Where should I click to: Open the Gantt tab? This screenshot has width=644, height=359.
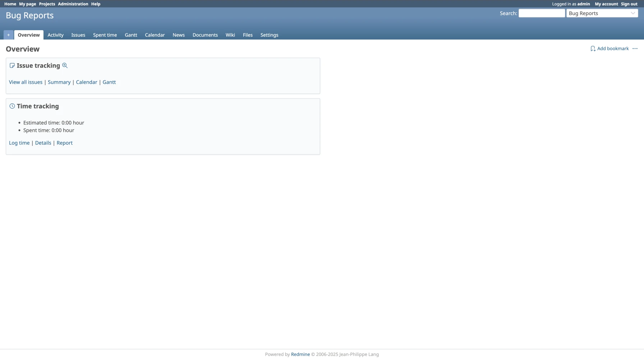point(131,35)
